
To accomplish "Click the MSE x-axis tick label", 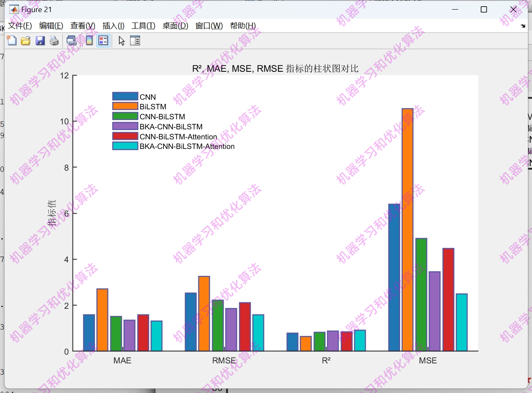I will tap(428, 360).
